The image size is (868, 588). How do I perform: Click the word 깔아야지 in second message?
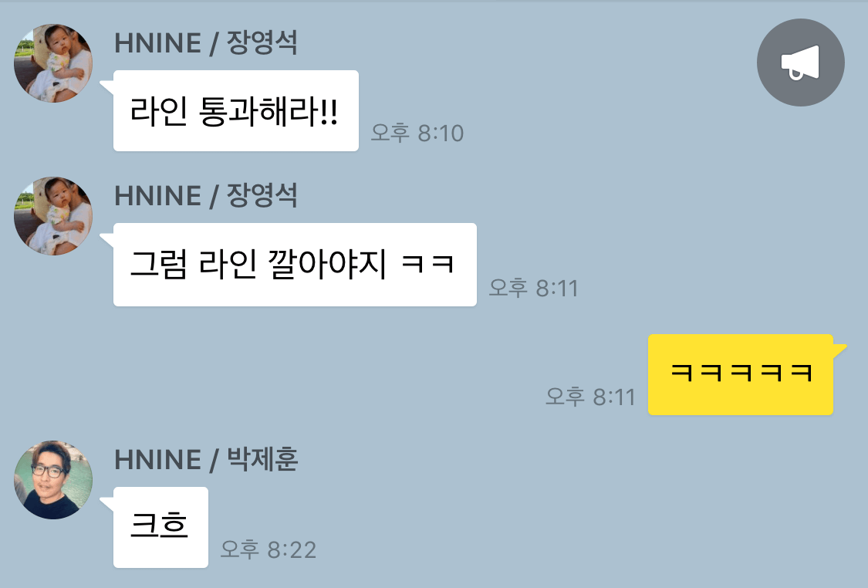pos(326,264)
